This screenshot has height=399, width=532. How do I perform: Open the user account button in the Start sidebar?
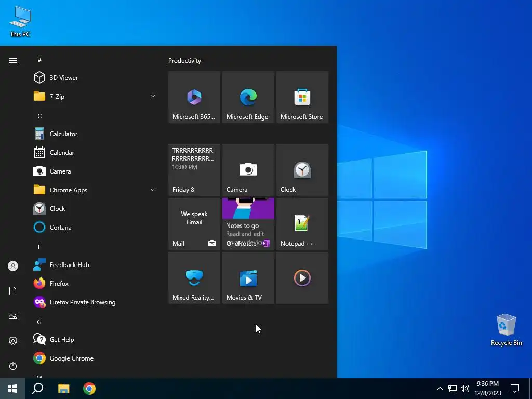13,266
